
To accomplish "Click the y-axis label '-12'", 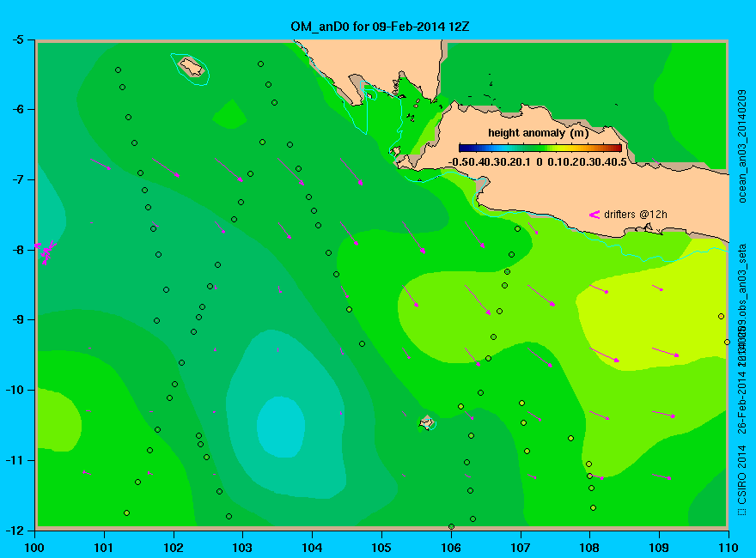I will click(15, 530).
